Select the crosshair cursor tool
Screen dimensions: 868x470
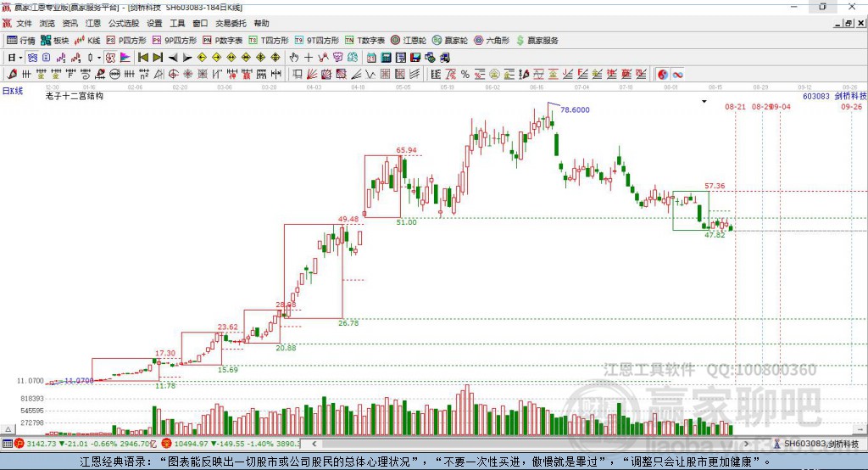(309, 58)
